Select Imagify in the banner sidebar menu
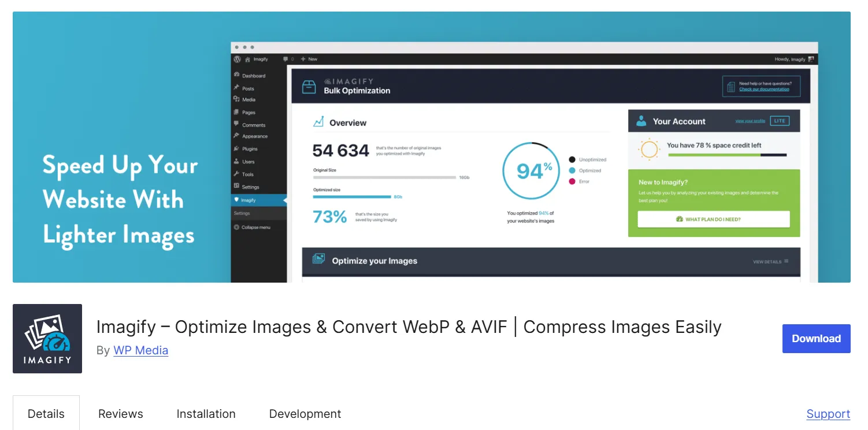The width and height of the screenshot is (868, 430). pos(259,200)
